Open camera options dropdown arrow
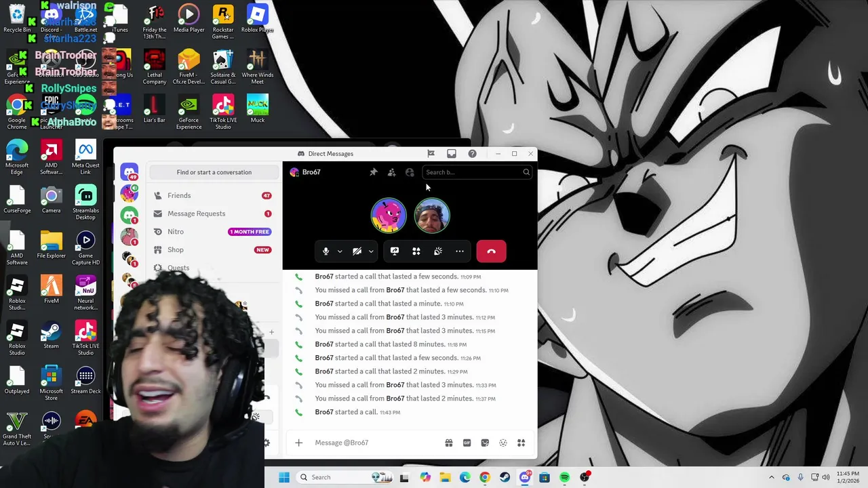The image size is (868, 488). 371,251
